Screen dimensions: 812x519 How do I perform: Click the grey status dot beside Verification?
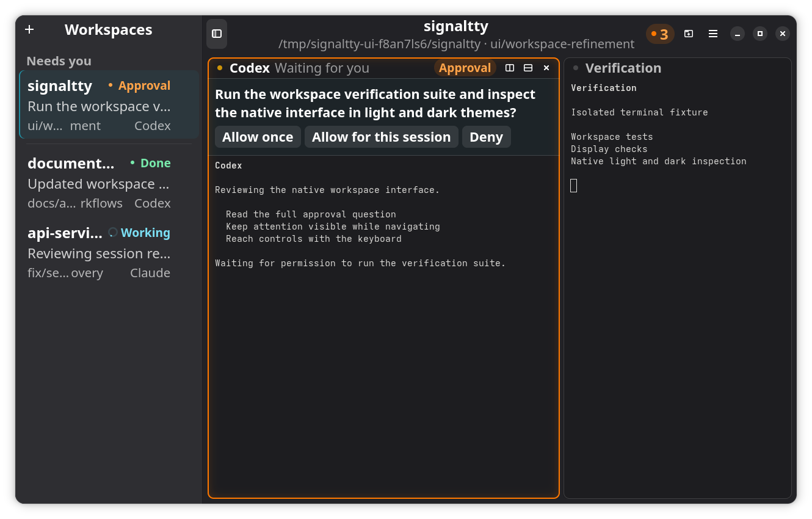(x=576, y=68)
